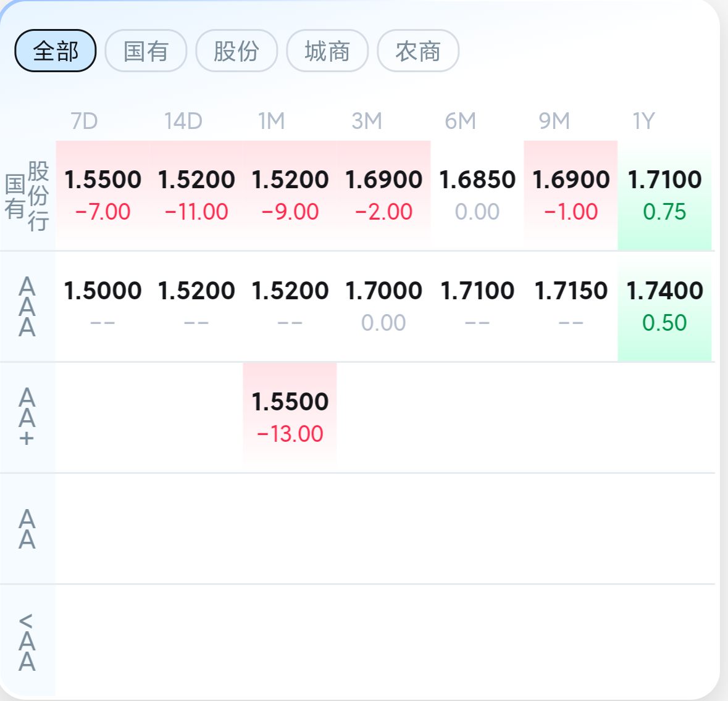Switch to the 股份 filter tab
This screenshot has height=701, width=728.
(x=236, y=51)
